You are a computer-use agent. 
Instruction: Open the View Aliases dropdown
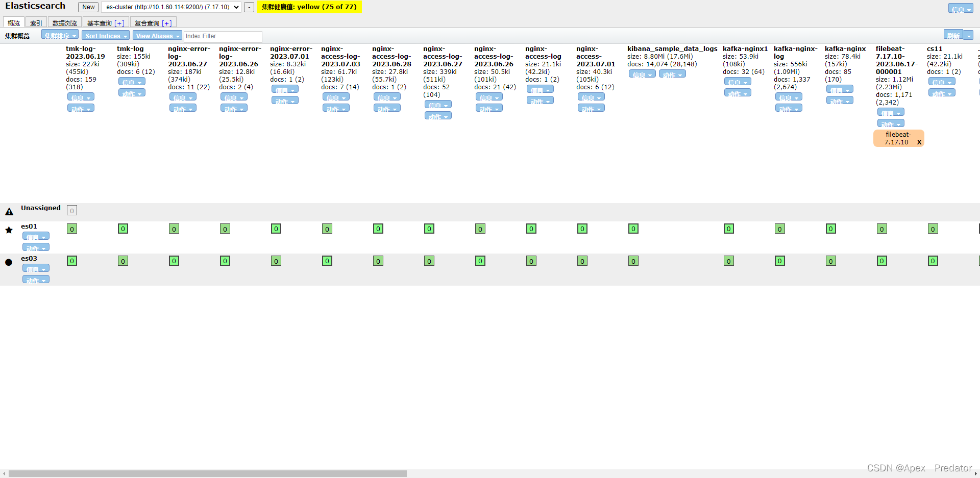158,35
